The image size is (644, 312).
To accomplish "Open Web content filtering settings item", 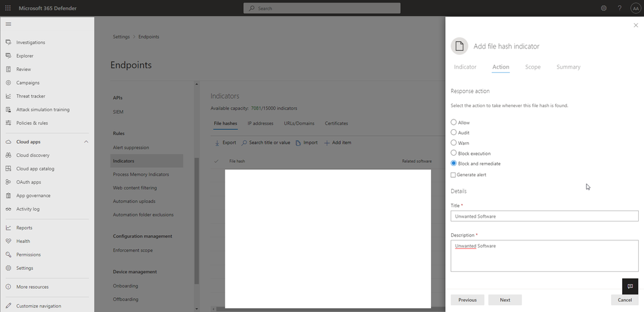I will [x=135, y=188].
